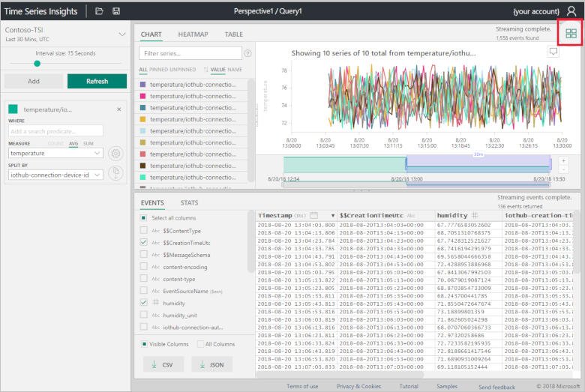Open the Privacy & Cookies link

[x=358, y=386]
